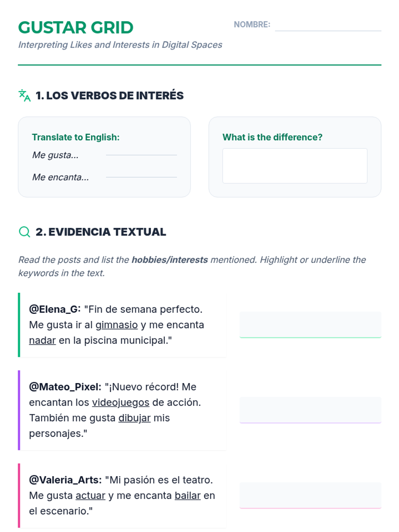Click the underlined word gimnasio
Screen dimensions: 399x532
116,325
